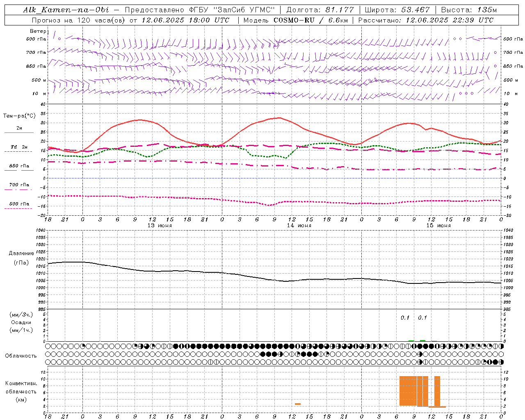Click the 500 гПа dotted legend line sample
This screenshot has width=525, height=420.
[x=18, y=208]
